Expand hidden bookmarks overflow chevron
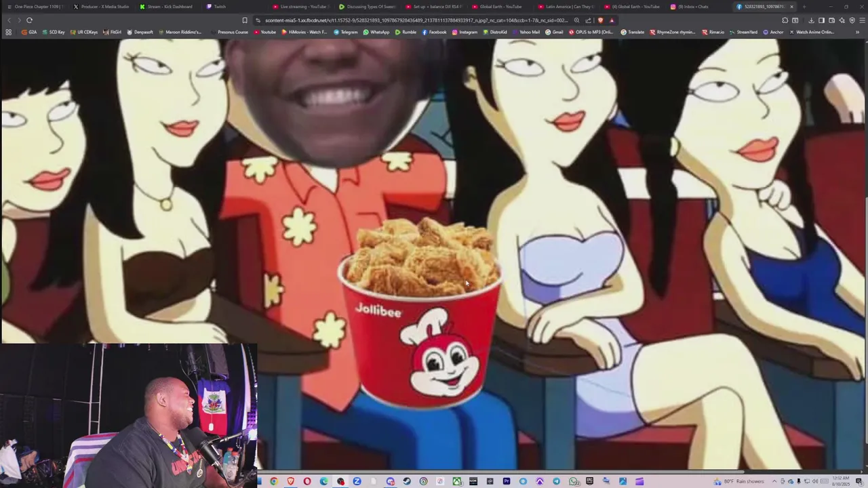The image size is (868, 488). pos(857,32)
